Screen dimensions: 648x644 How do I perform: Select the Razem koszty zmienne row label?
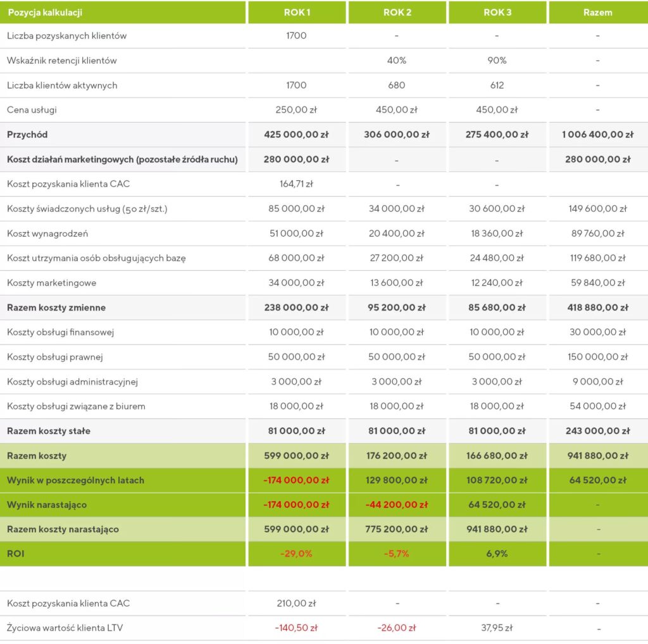click(x=56, y=307)
